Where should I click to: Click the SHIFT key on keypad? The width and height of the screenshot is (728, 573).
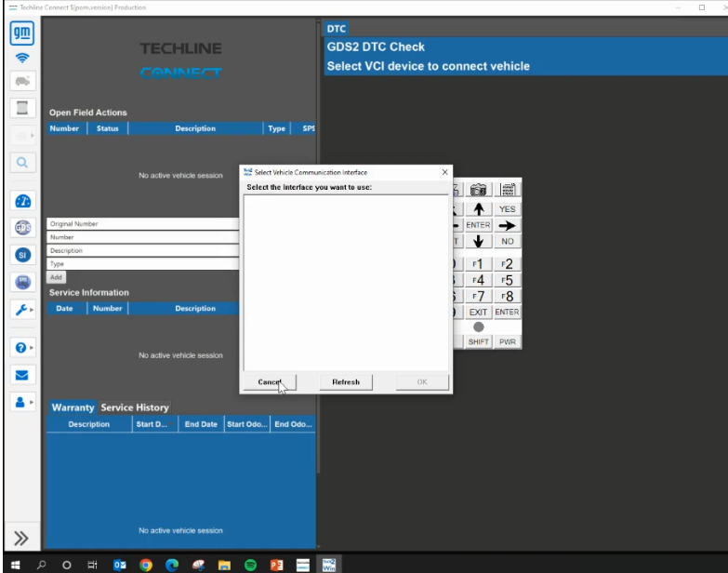[x=478, y=341]
